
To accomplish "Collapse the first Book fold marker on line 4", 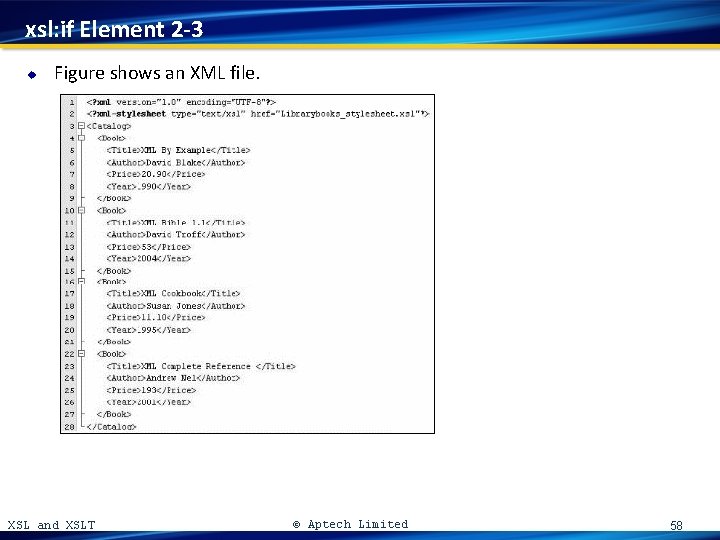I will pyautogui.click(x=81, y=138).
